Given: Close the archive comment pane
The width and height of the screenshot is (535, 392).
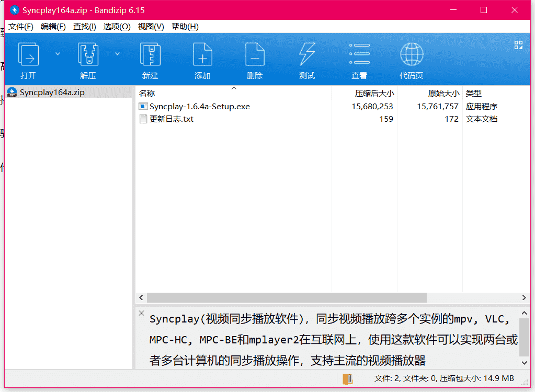Looking at the screenshot, I should click(141, 313).
